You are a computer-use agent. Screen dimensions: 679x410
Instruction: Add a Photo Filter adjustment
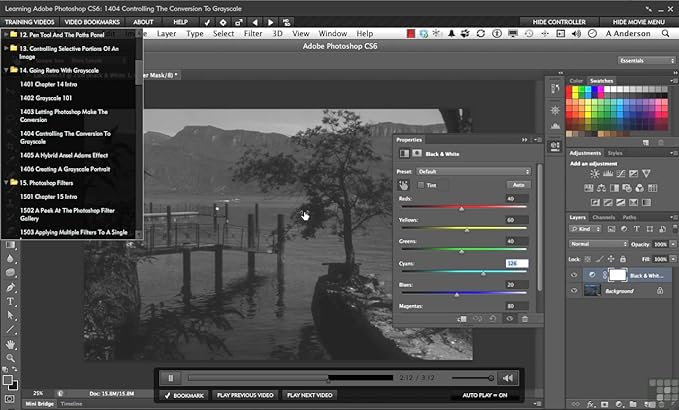tap(627, 188)
